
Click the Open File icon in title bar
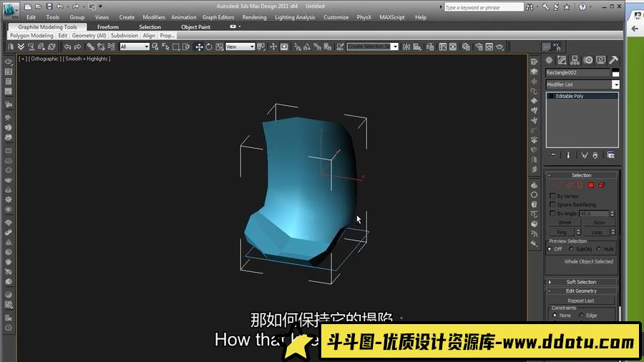pos(38,6)
